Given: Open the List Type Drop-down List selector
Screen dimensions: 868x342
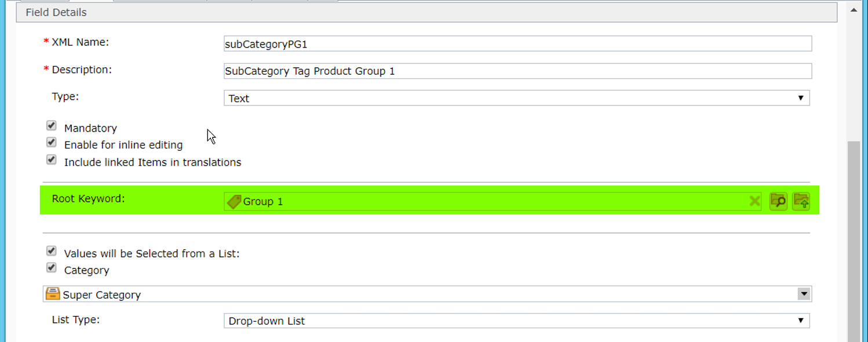Looking at the screenshot, I should tap(517, 321).
